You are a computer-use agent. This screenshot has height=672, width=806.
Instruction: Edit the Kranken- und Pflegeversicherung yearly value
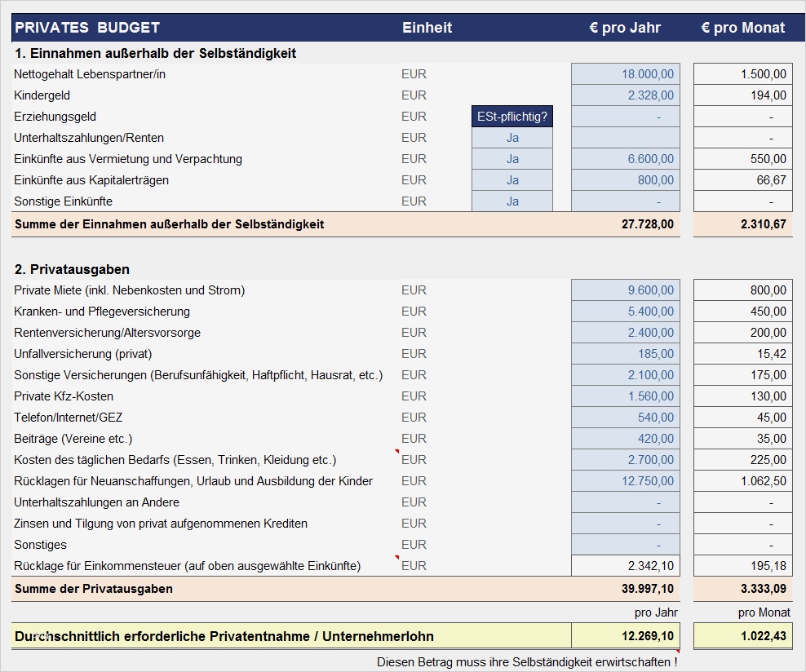pyautogui.click(x=625, y=311)
